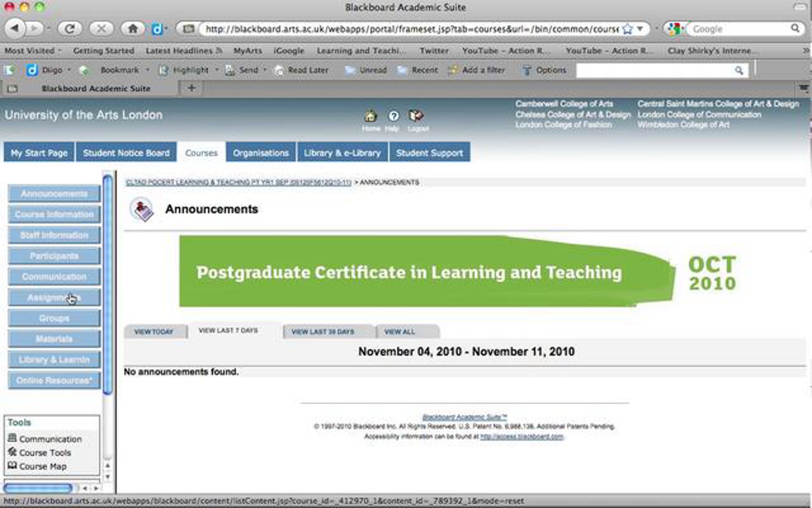This screenshot has height=508, width=812.
Task: Open the Student Support tab
Action: pyautogui.click(x=430, y=153)
